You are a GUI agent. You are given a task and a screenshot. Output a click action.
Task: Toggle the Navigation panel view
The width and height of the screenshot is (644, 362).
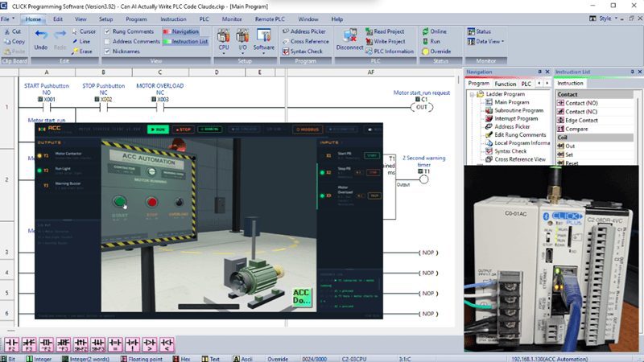tap(181, 31)
